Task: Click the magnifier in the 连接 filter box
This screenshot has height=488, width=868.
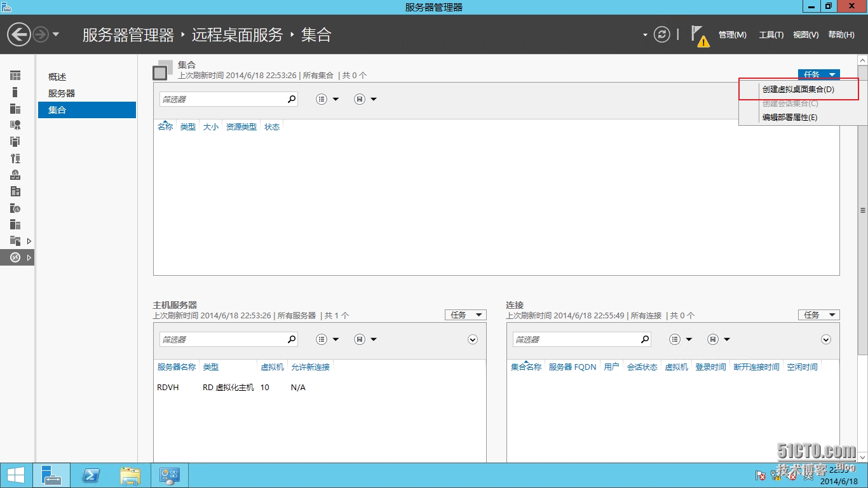Action: click(645, 339)
